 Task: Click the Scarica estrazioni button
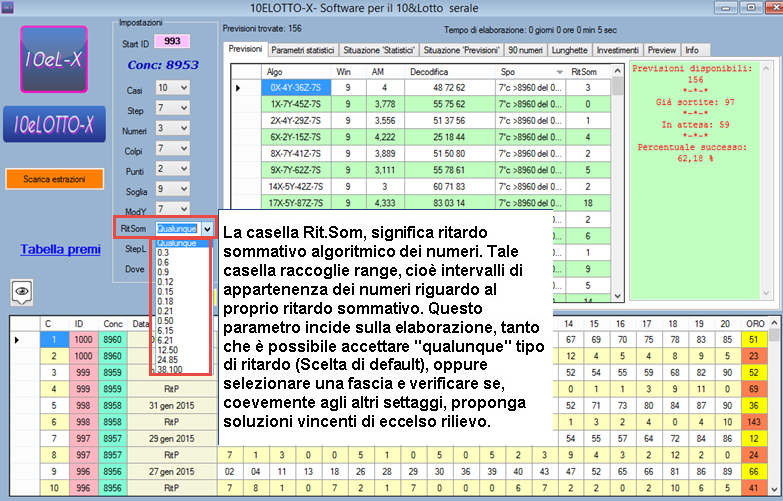tap(54, 179)
